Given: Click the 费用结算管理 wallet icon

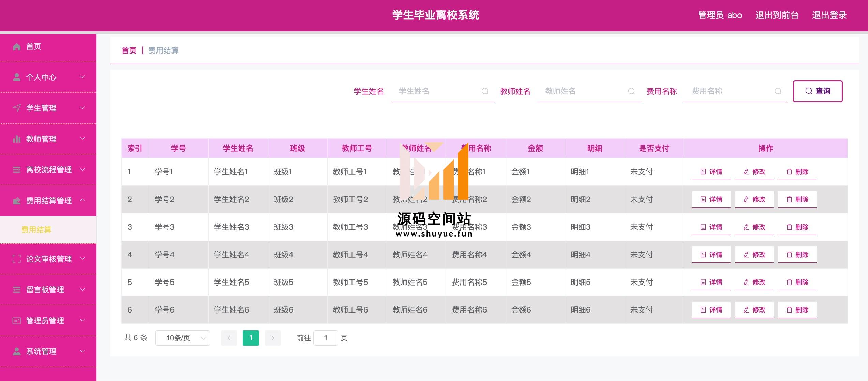Looking at the screenshot, I should click(17, 201).
